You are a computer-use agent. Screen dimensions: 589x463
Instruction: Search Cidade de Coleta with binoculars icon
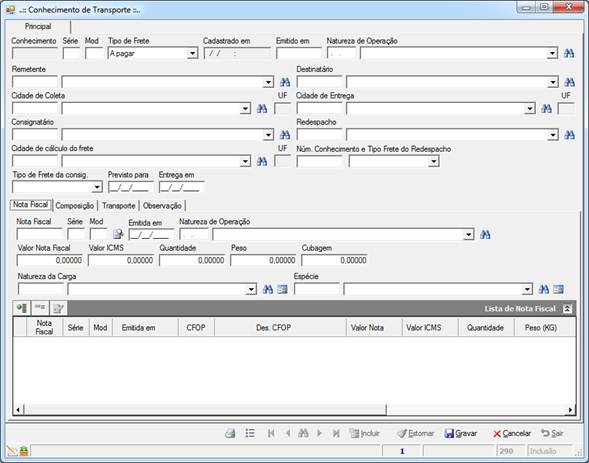(262, 109)
